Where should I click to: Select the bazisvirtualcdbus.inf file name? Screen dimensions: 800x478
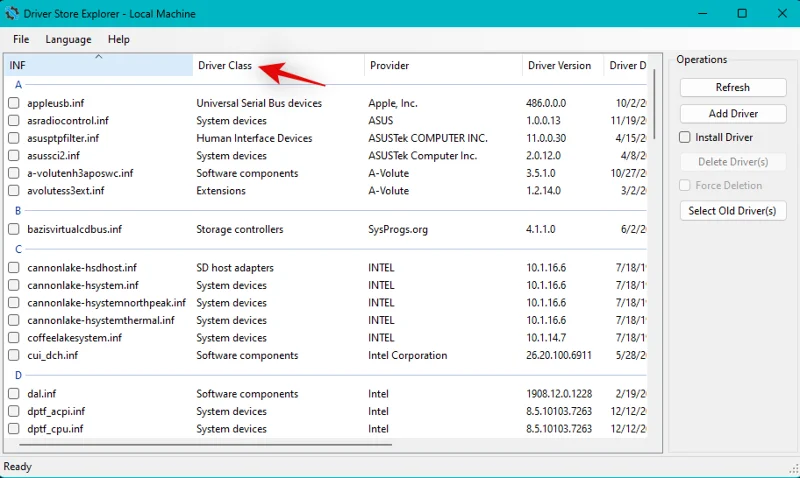[x=74, y=229]
